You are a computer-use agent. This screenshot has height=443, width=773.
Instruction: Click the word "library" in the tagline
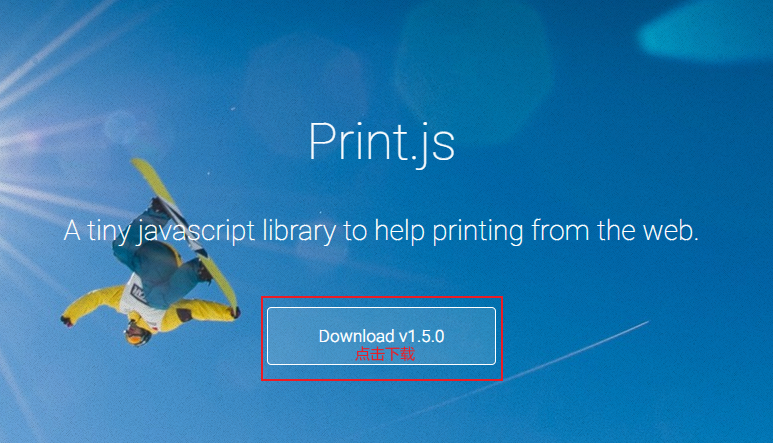tap(299, 231)
